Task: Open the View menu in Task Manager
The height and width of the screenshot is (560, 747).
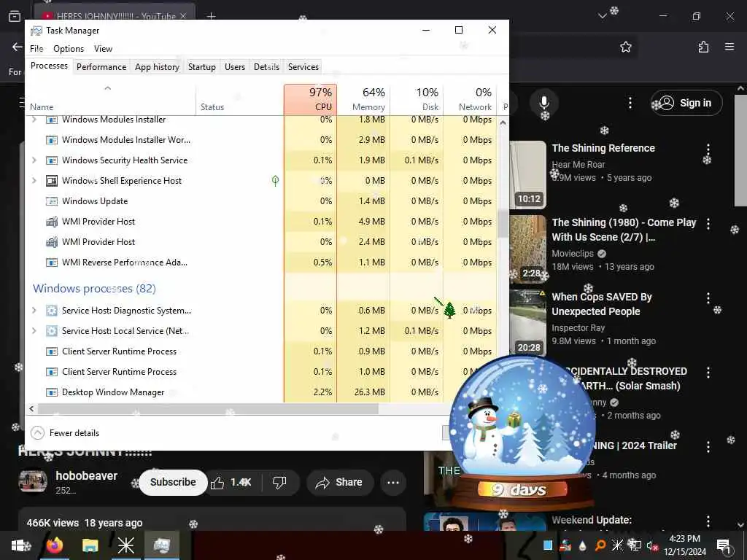Action: (103, 49)
